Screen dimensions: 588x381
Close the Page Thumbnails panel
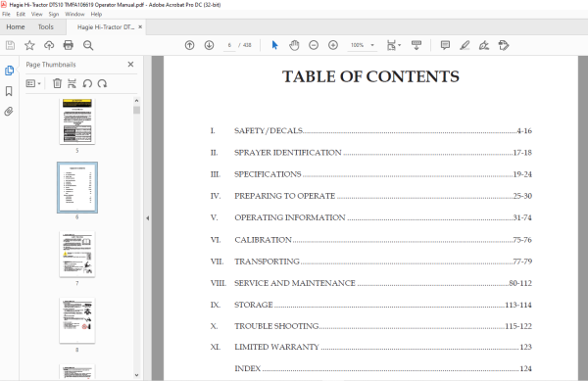[x=130, y=65]
